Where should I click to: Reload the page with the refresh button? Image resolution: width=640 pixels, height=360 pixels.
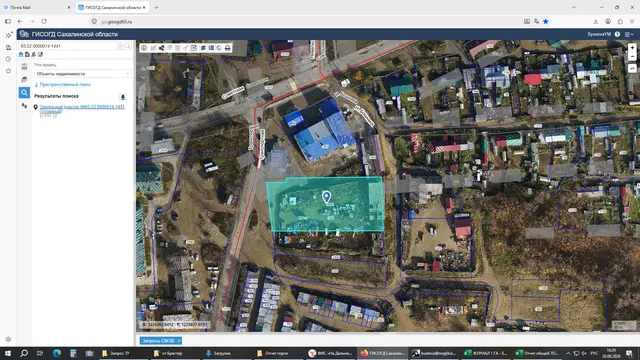click(44, 21)
